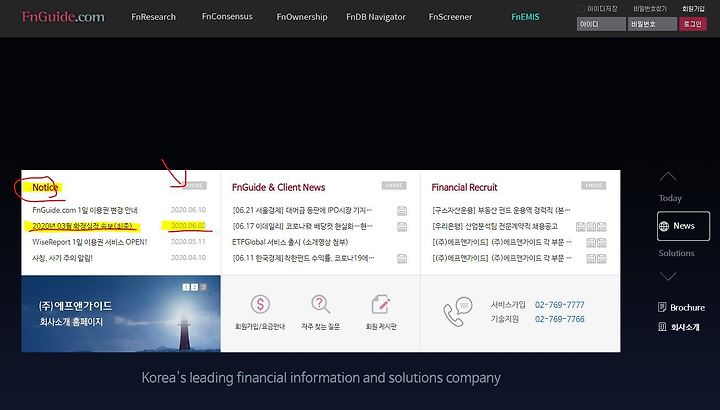Open the '[06.11 한국경제]' news article

click(303, 258)
